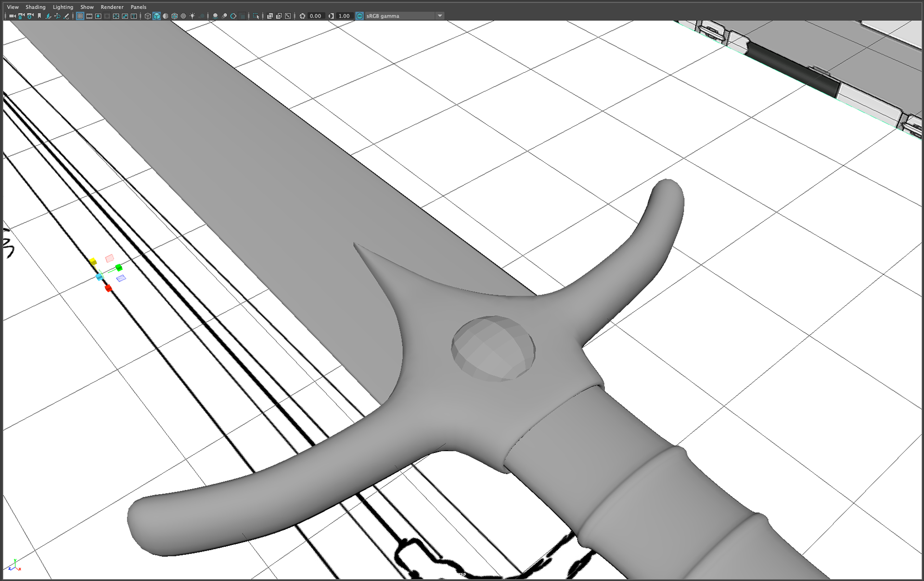Click the exposure 0.00 input field
The width and height of the screenshot is (924, 581).
pos(315,16)
